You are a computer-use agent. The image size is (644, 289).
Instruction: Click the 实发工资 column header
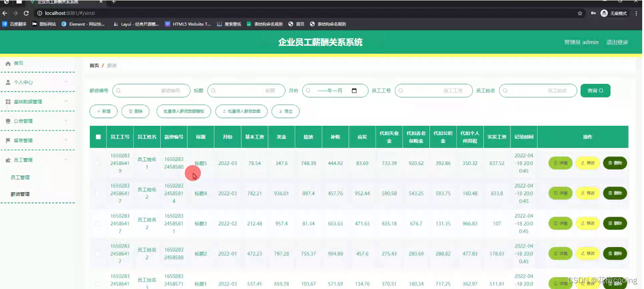[x=497, y=137]
